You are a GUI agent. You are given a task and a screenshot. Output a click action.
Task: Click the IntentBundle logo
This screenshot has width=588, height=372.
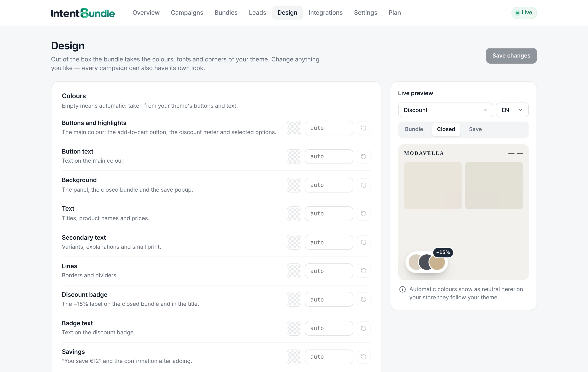click(83, 13)
